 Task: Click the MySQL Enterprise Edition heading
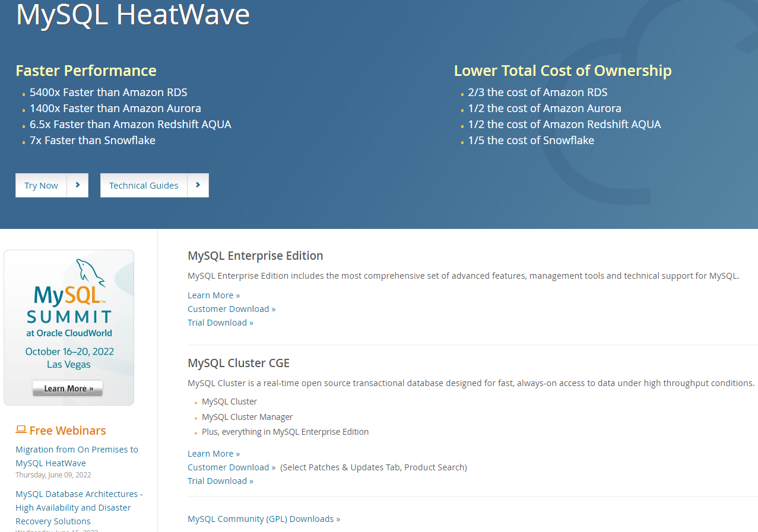(x=255, y=256)
